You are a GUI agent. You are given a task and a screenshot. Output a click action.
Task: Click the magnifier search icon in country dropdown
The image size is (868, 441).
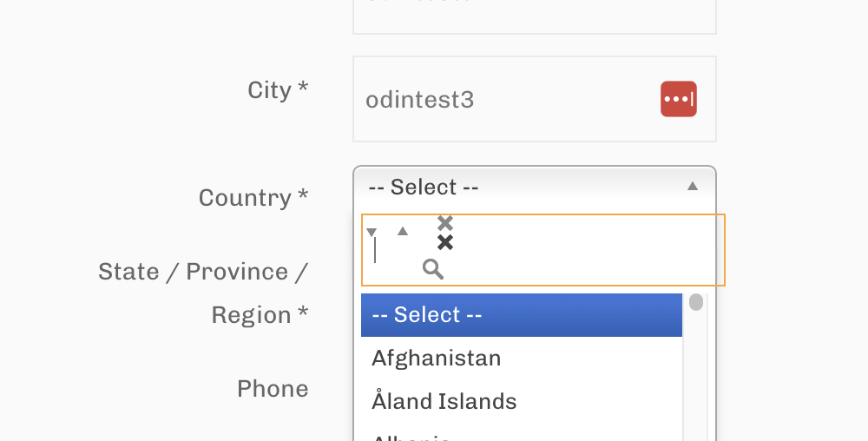tap(433, 269)
